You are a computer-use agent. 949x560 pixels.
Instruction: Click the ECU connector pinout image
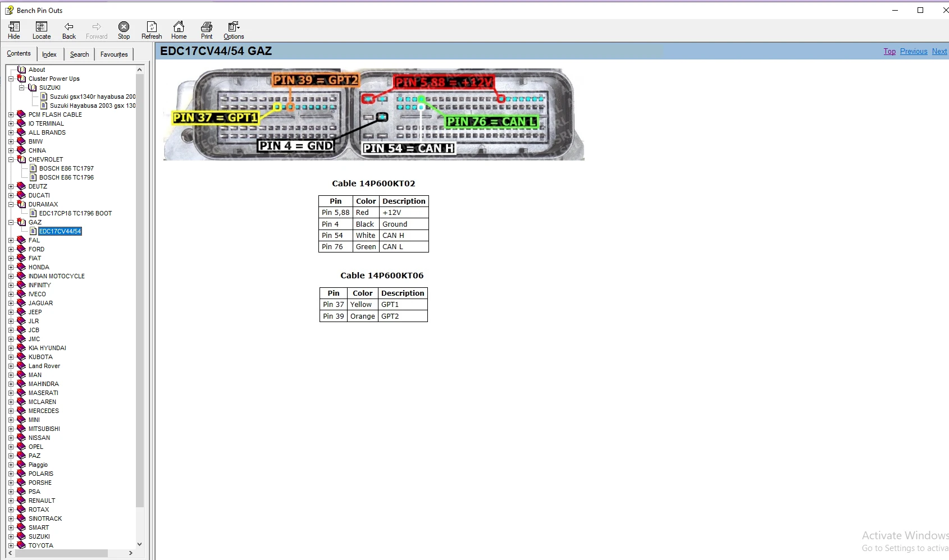(374, 114)
